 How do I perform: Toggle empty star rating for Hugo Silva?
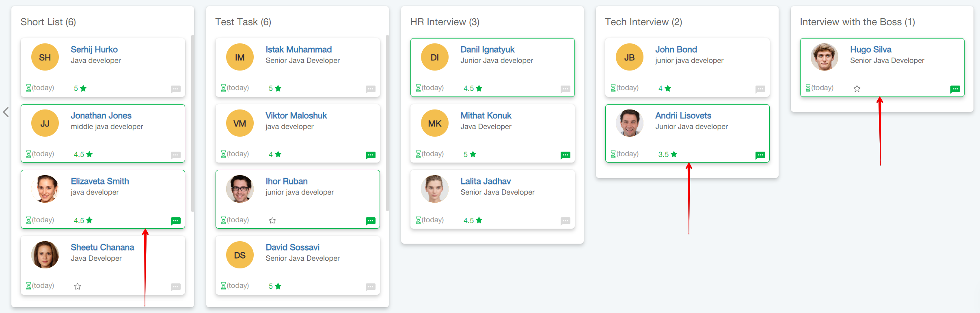tap(857, 88)
